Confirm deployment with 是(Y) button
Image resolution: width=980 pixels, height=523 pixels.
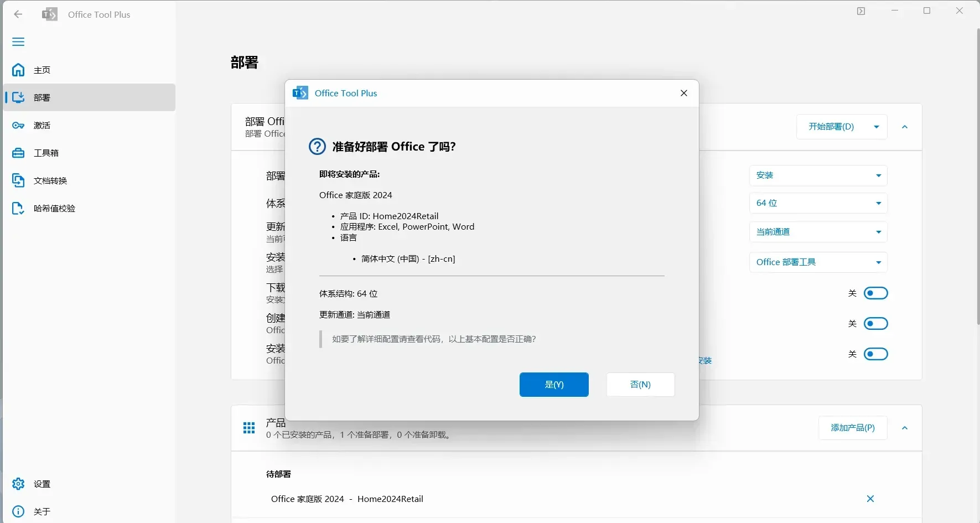point(554,385)
